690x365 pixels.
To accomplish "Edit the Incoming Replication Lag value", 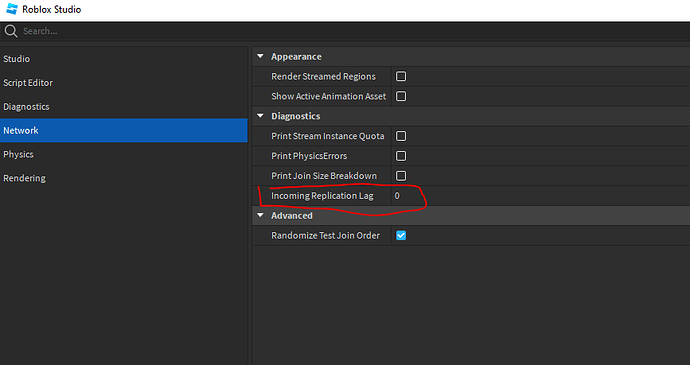I will 541,195.
